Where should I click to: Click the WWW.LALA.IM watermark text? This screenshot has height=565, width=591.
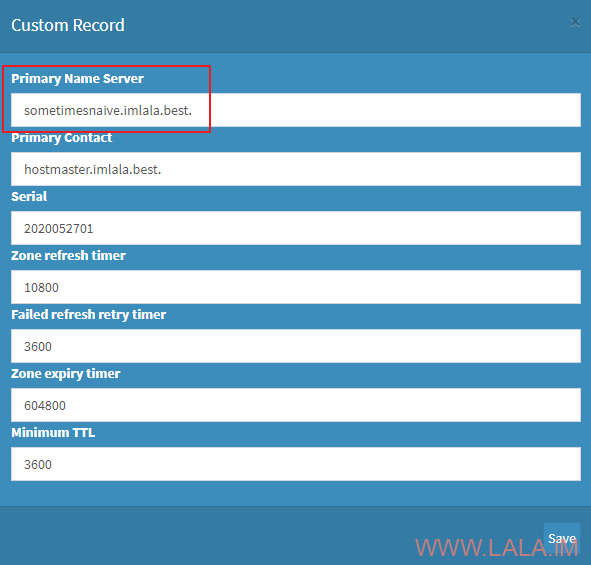coord(497,548)
